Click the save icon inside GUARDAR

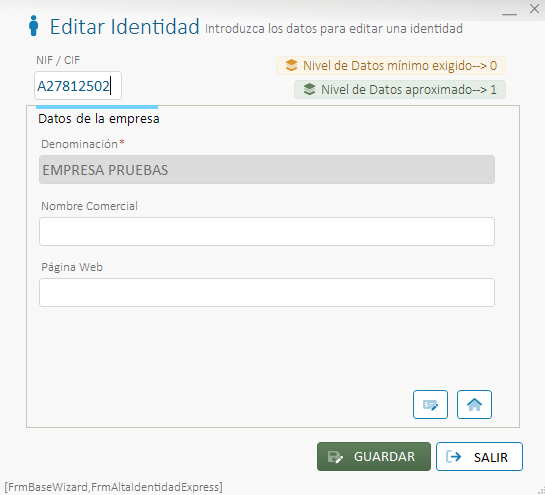(335, 457)
